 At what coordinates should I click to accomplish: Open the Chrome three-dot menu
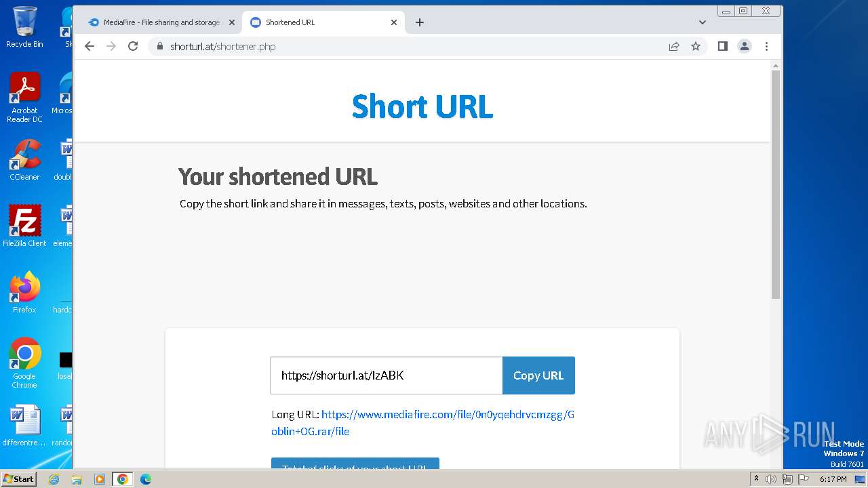click(766, 46)
